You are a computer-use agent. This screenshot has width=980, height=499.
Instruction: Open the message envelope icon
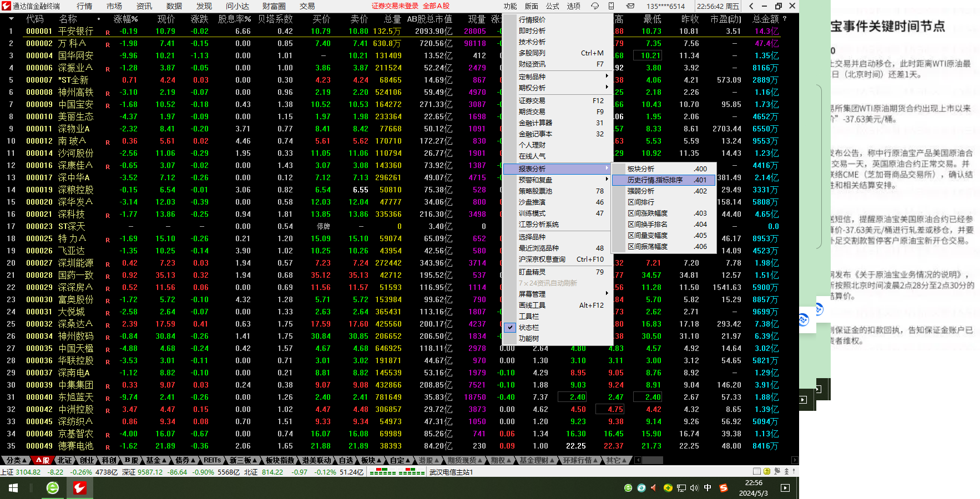[630, 6]
